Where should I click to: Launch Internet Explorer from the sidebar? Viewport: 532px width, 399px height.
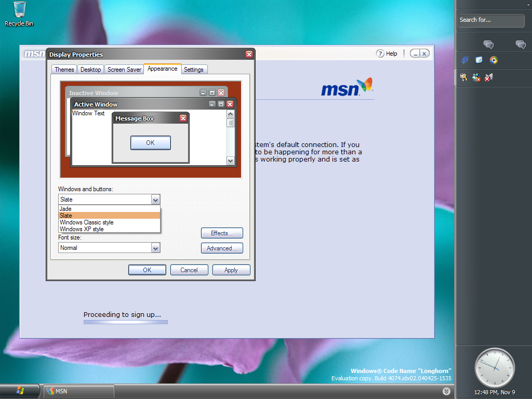coord(464,60)
